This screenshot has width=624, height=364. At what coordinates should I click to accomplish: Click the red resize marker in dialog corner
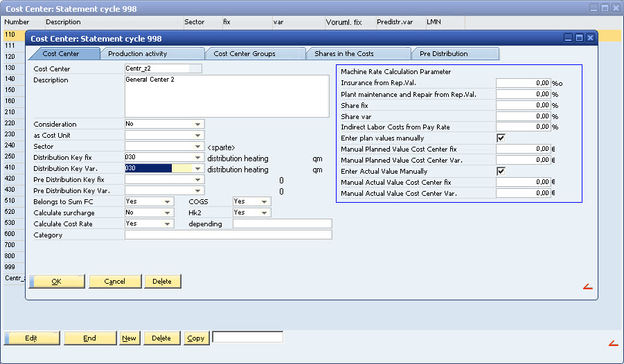(x=587, y=287)
